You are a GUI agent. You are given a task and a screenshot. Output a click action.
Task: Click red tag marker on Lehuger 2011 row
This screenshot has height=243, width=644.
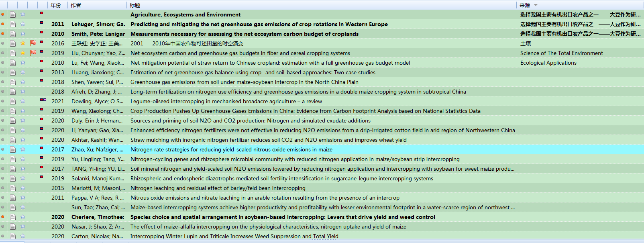(x=41, y=22)
